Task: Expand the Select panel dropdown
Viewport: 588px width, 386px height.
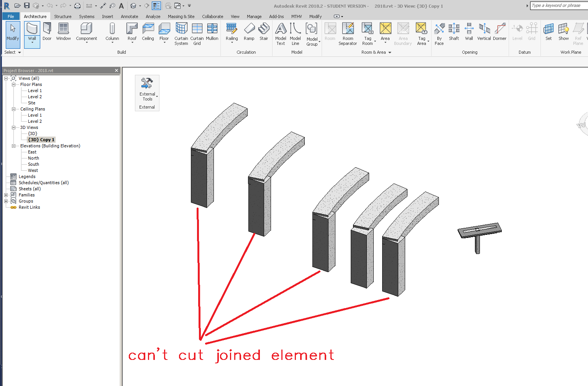Action: pyautogui.click(x=12, y=52)
